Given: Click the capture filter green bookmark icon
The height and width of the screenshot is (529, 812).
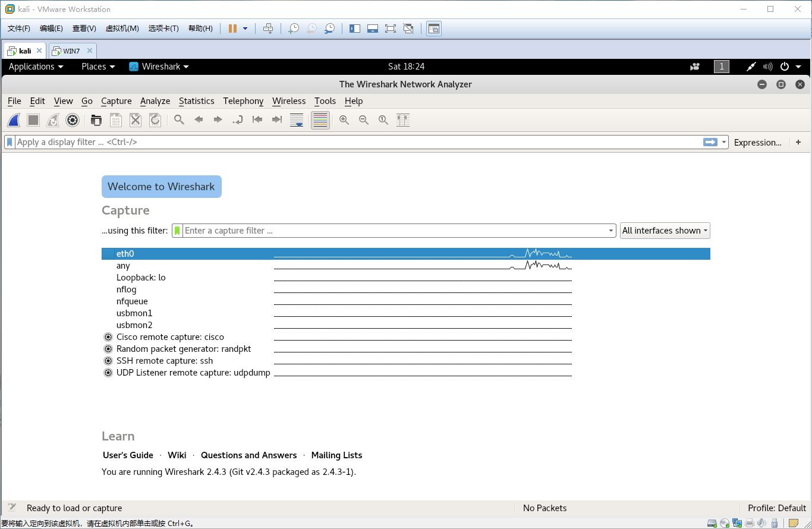Looking at the screenshot, I should [177, 231].
